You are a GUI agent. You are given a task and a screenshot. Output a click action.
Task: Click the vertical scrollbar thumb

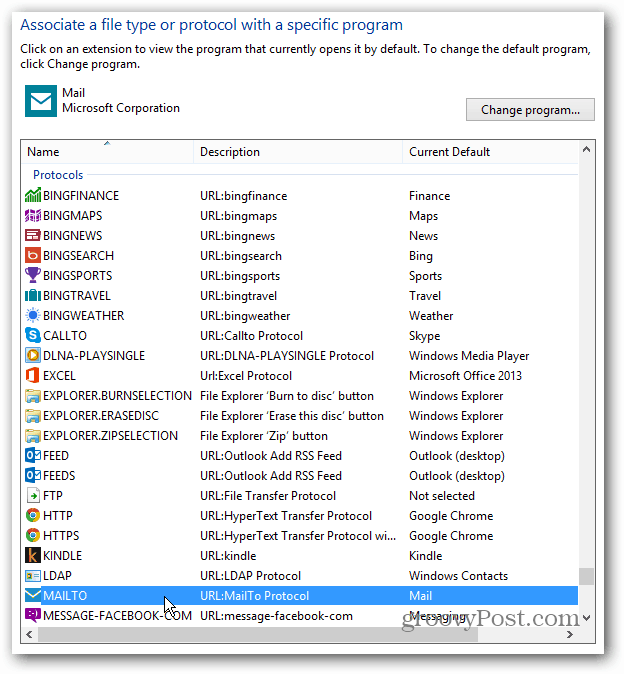(586, 576)
